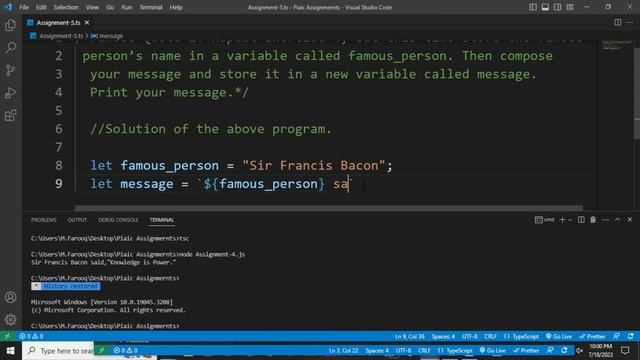Click the Ln 9, Col 36 status entry

(409, 336)
